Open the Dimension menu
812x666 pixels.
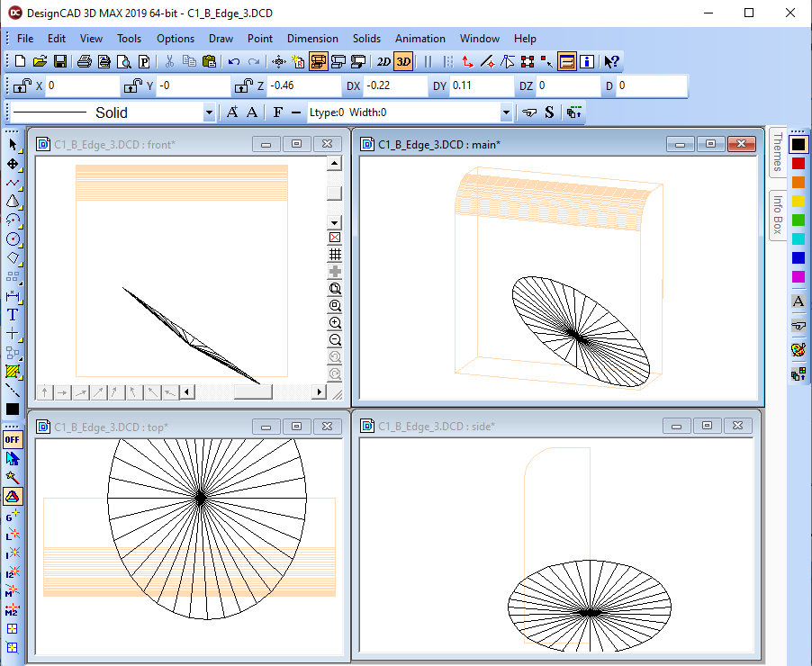(x=312, y=39)
